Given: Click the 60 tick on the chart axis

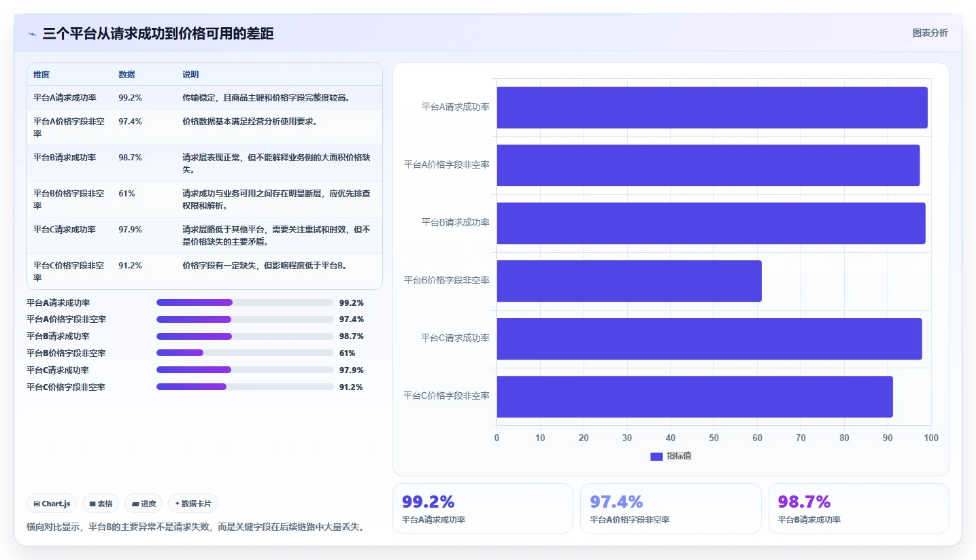Looking at the screenshot, I should pos(758,438).
